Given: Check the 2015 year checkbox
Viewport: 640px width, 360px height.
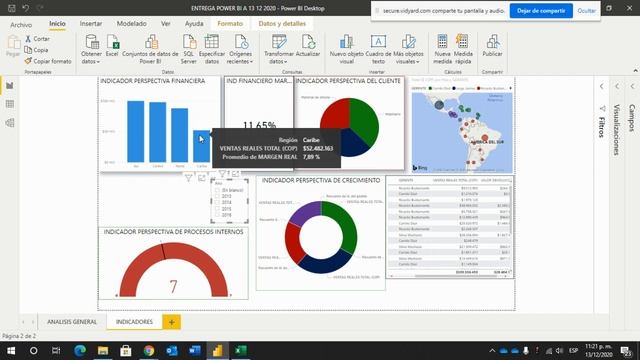Looking at the screenshot, I should [x=218, y=209].
